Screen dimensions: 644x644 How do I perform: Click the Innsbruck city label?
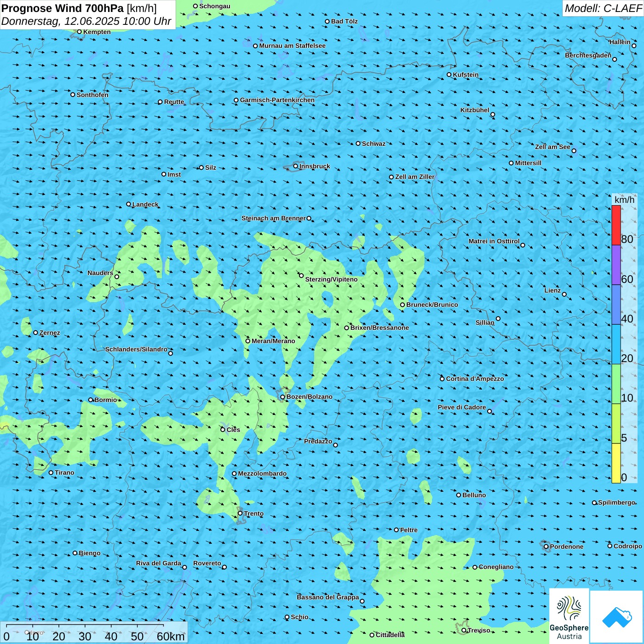coord(315,166)
